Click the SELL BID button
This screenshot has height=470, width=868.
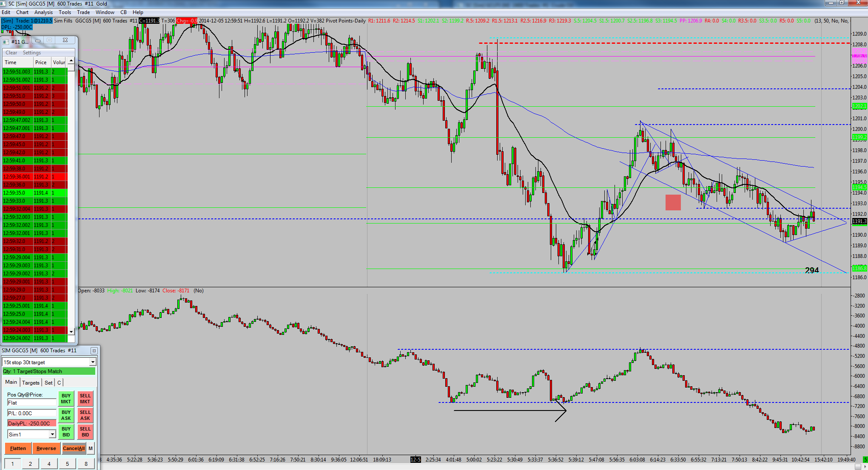tap(85, 432)
